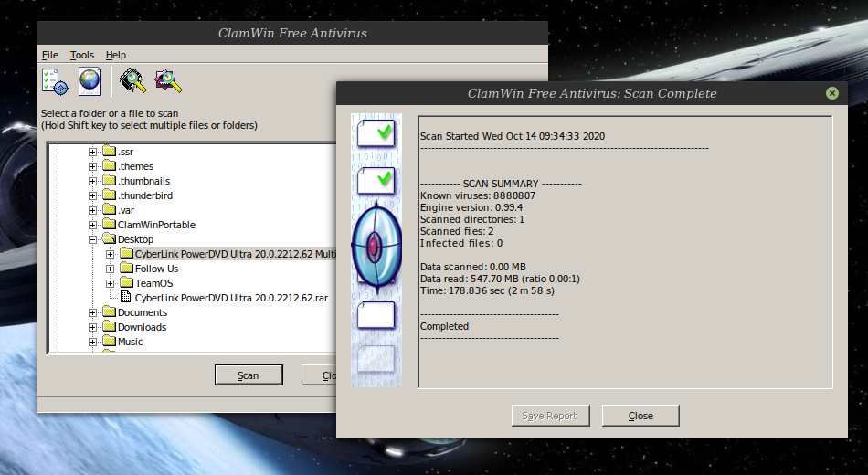
Task: Click the 'Known viruses: 8880807' line
Action: tap(478, 195)
